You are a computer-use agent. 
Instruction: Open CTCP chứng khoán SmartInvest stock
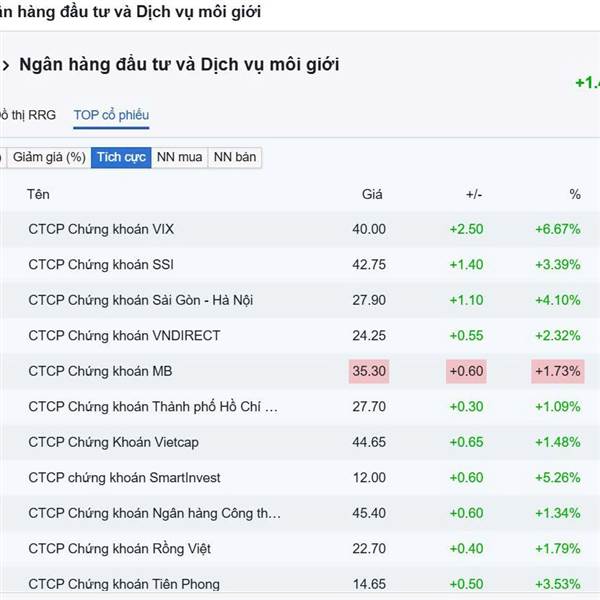[124, 477]
